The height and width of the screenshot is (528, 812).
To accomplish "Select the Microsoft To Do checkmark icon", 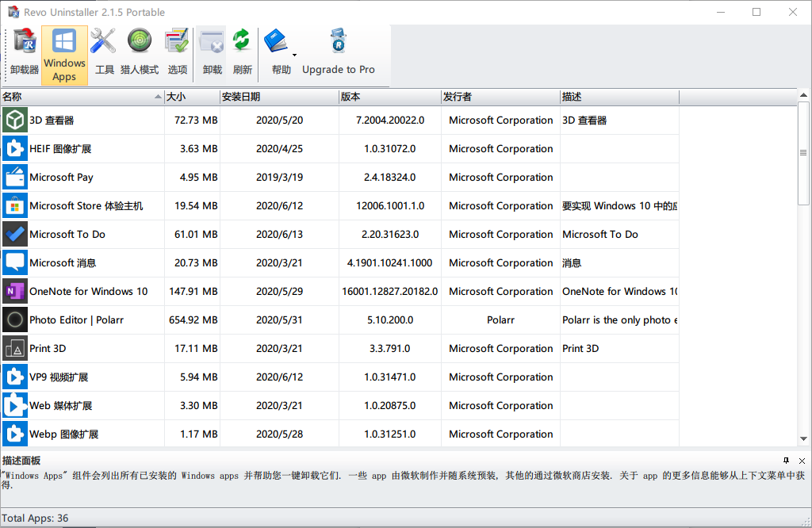I will [x=15, y=235].
